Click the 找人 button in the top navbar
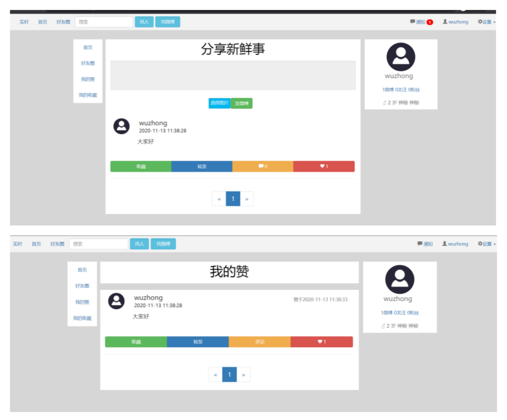The width and height of the screenshot is (507, 420). pos(144,22)
